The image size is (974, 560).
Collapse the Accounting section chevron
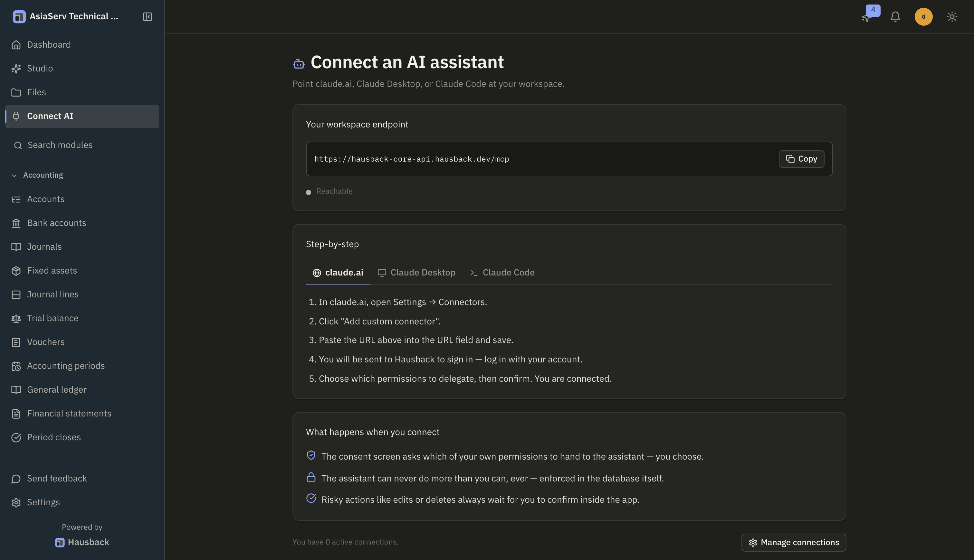point(14,175)
